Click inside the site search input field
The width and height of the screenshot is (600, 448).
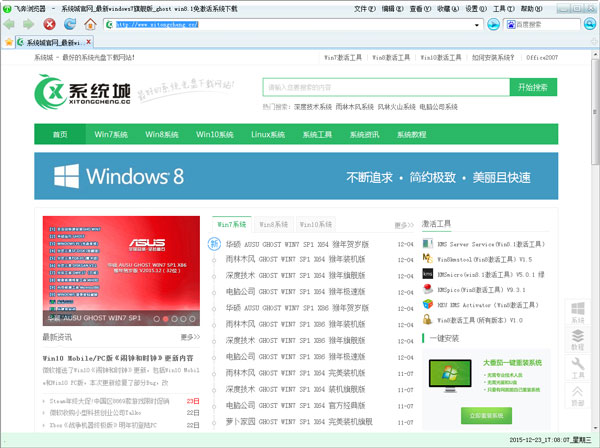point(386,87)
